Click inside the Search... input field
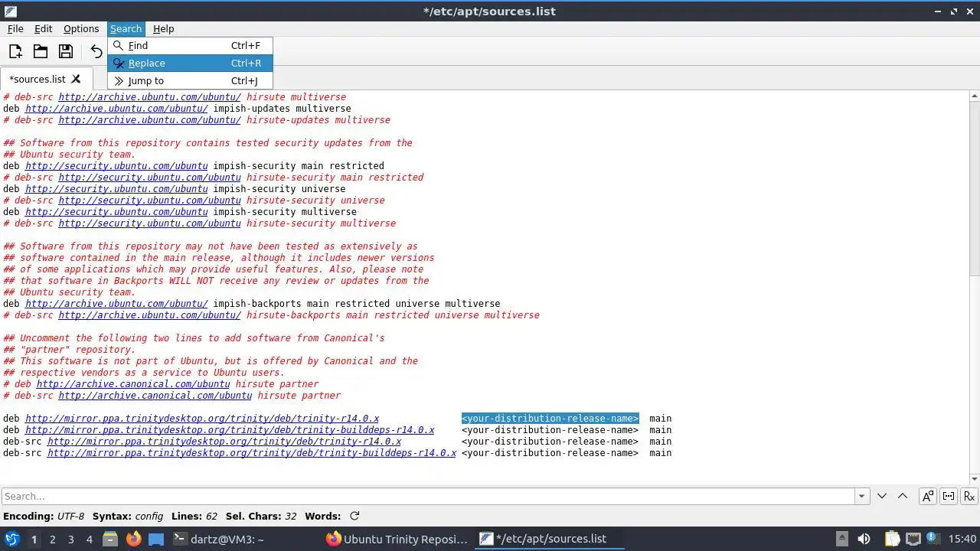 coord(428,496)
